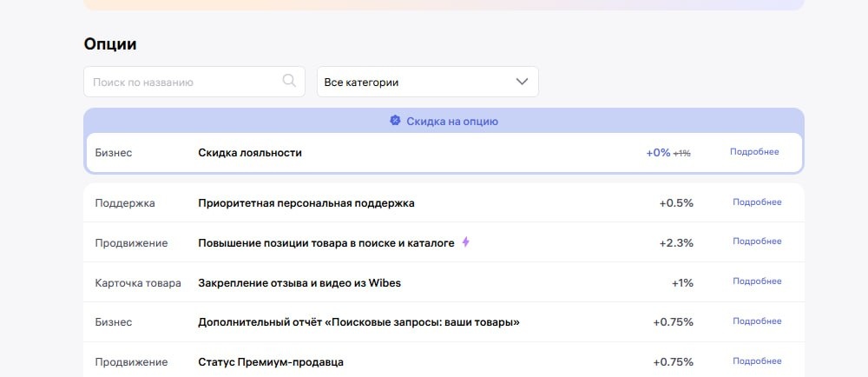Viewport: 868px width, 377px height.
Task: Select Статус Премиум-продавца option title
Action: coord(271,362)
